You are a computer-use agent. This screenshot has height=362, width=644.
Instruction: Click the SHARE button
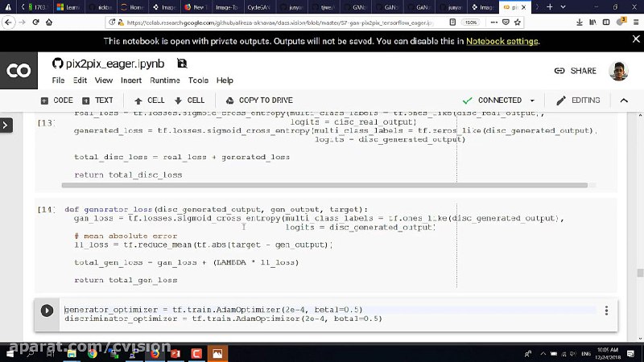pos(575,71)
